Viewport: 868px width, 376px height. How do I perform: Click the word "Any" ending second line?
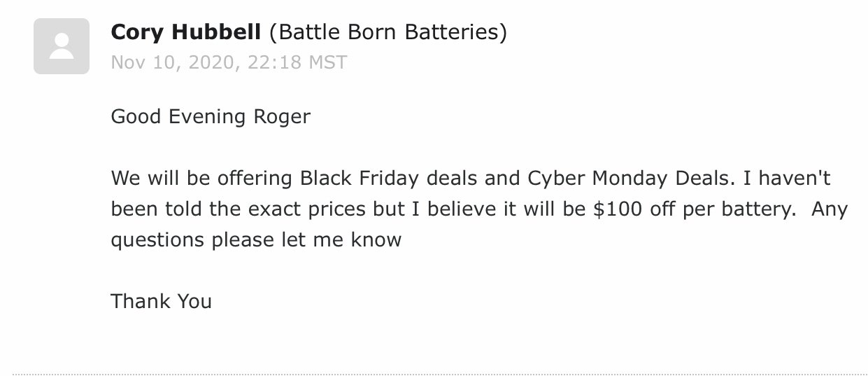830,209
